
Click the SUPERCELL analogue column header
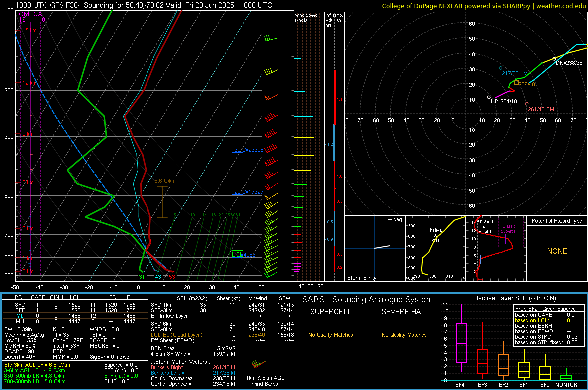point(331,312)
